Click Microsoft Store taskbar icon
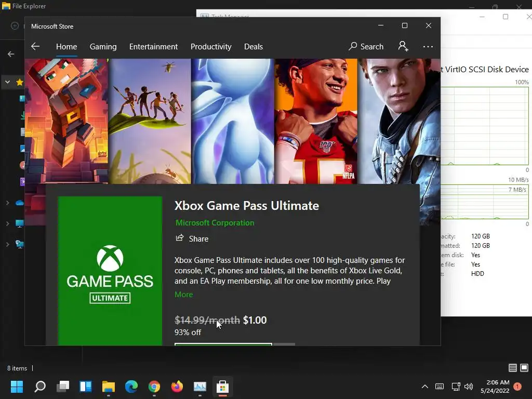The image size is (532, 399). (222, 387)
